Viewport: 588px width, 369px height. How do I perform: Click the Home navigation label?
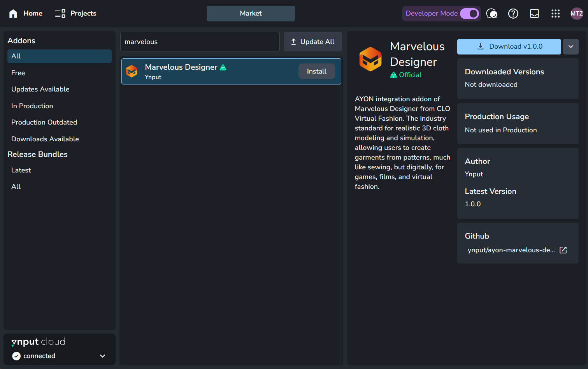[x=33, y=14]
